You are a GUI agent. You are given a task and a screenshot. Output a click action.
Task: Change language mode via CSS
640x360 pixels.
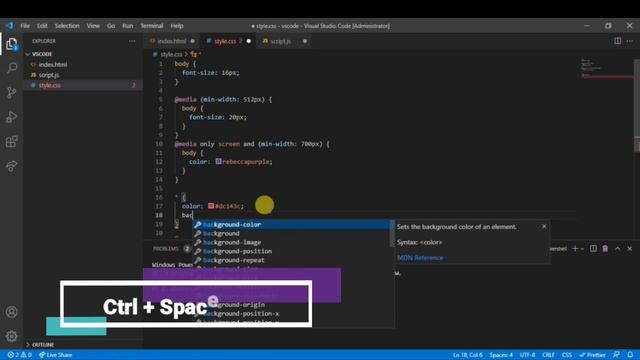[567, 355]
